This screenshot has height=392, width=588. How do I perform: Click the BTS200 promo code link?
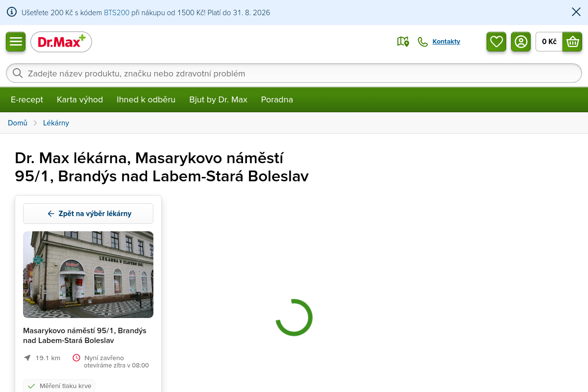(117, 13)
